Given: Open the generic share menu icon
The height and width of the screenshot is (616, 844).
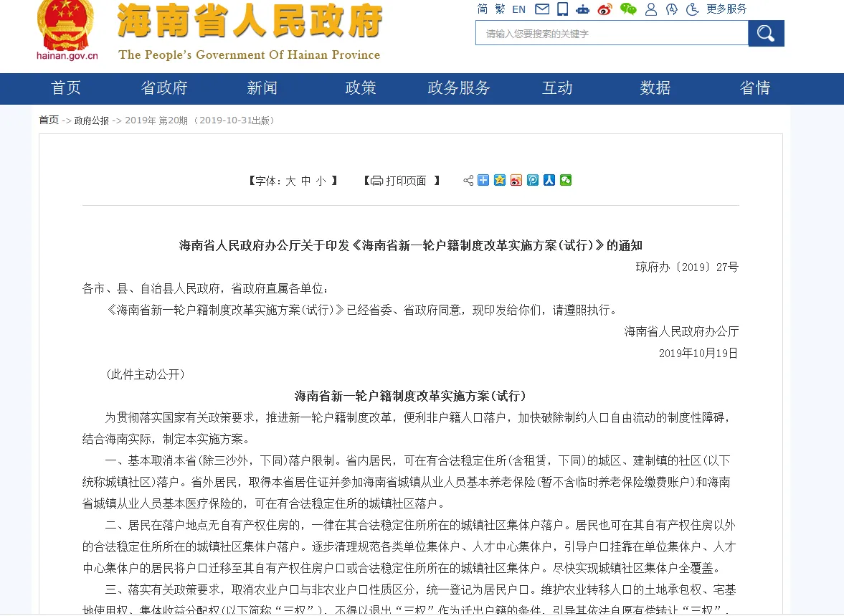Looking at the screenshot, I should (x=468, y=180).
